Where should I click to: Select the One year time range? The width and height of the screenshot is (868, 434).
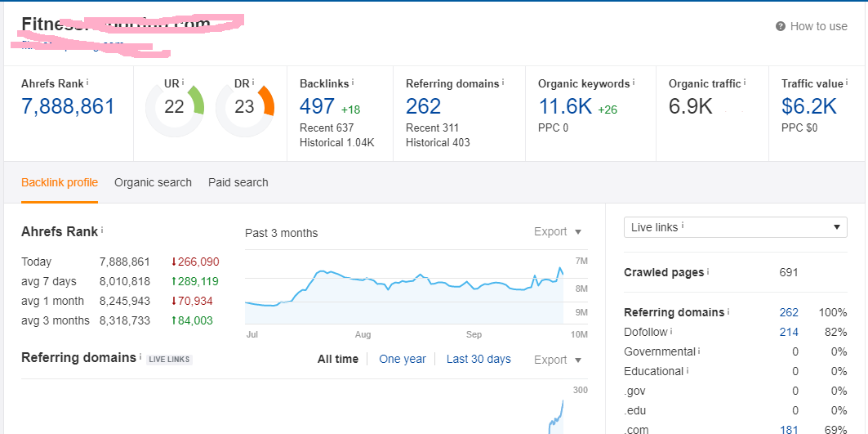pyautogui.click(x=403, y=359)
